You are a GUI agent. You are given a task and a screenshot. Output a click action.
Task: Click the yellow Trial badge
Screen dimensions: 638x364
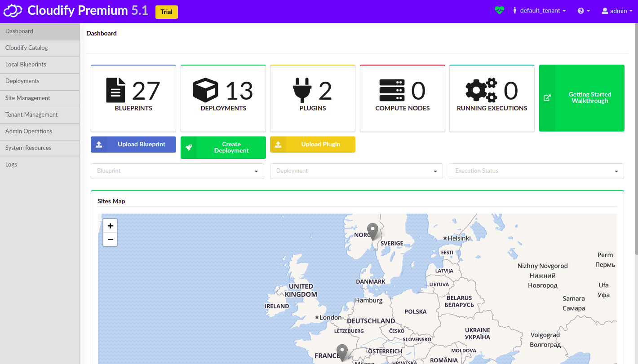tap(167, 12)
